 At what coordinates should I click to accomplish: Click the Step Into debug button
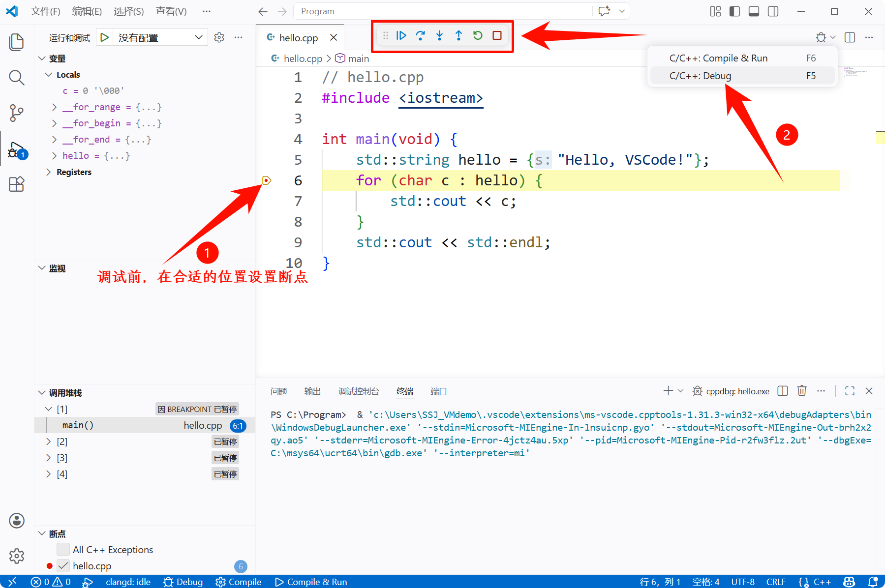pyautogui.click(x=439, y=35)
